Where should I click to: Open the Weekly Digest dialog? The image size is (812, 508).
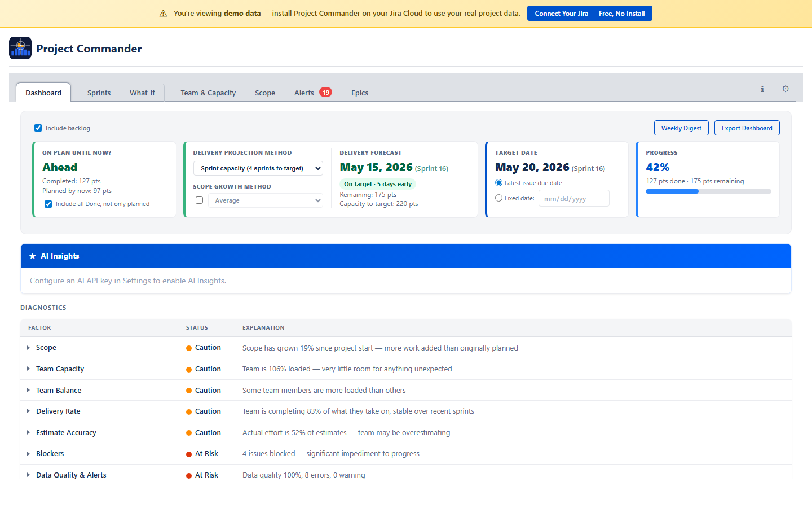coord(681,128)
